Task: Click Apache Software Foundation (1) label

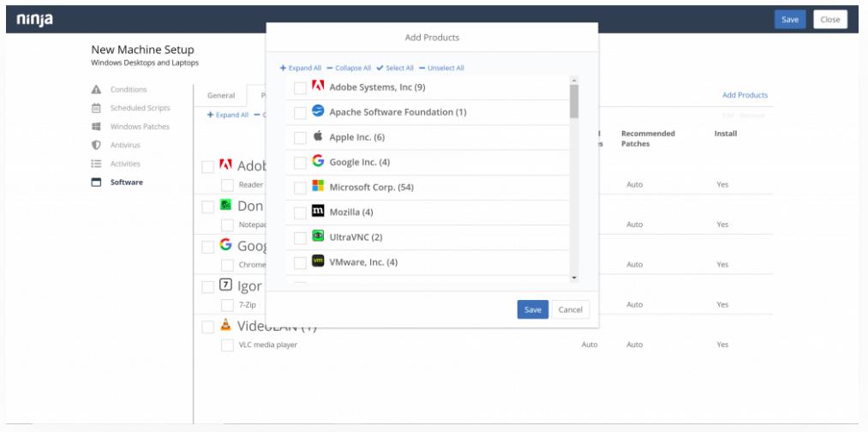Action: click(x=398, y=112)
